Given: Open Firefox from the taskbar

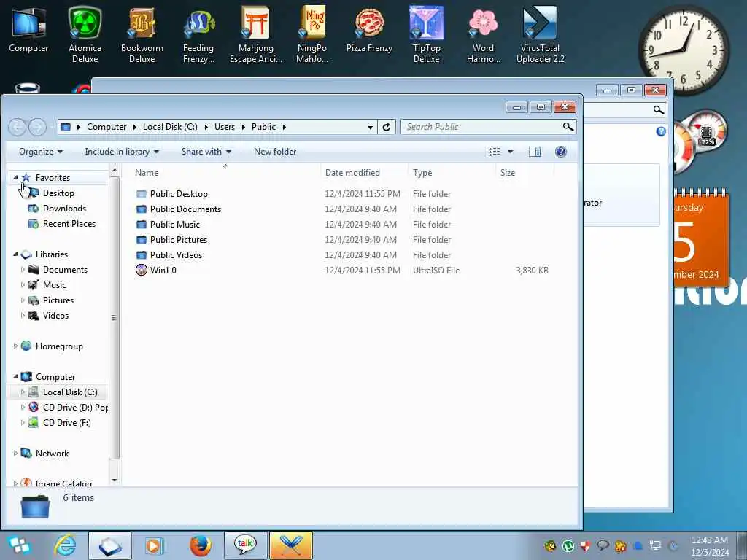Looking at the screenshot, I should pyautogui.click(x=200, y=545).
